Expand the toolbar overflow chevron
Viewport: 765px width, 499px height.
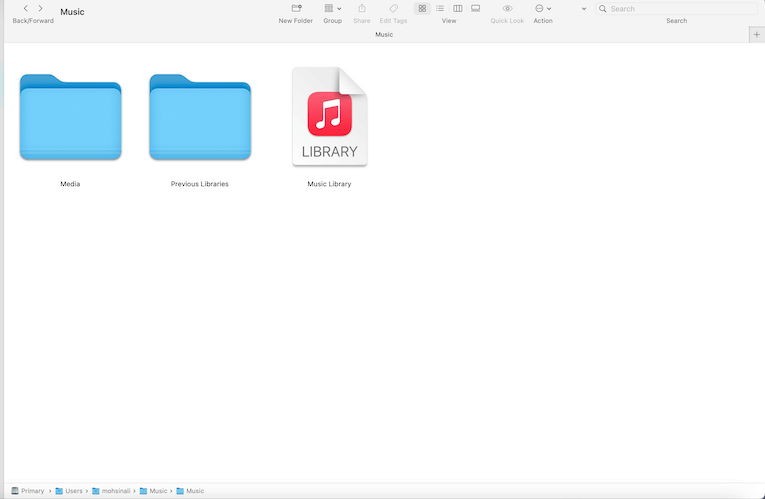(x=584, y=8)
